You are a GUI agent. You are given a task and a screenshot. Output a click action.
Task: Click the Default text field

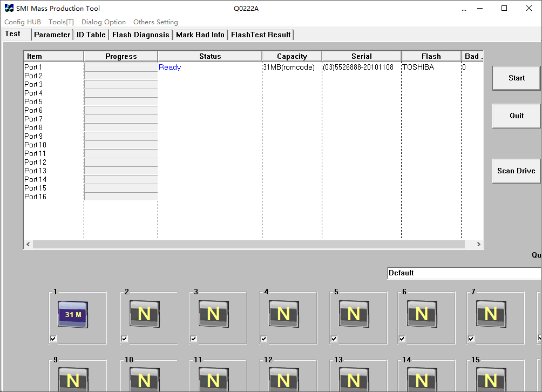point(463,273)
